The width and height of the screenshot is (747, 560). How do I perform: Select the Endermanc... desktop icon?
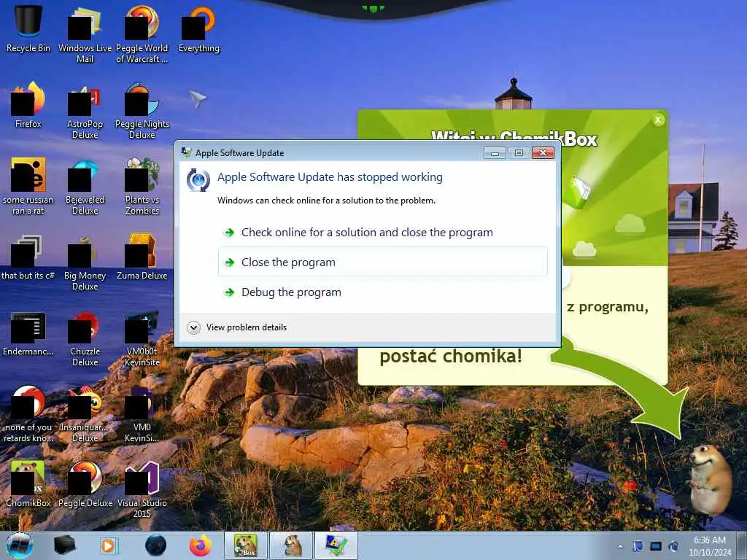point(28,332)
